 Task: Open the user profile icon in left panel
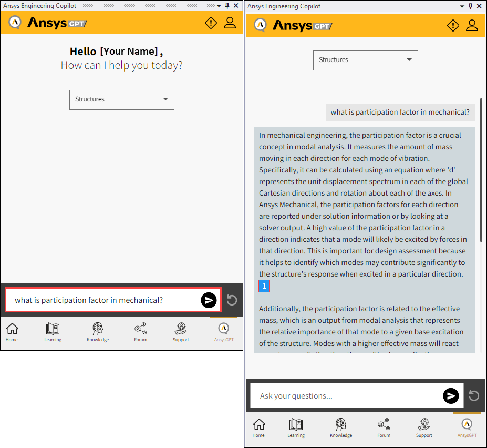[230, 23]
